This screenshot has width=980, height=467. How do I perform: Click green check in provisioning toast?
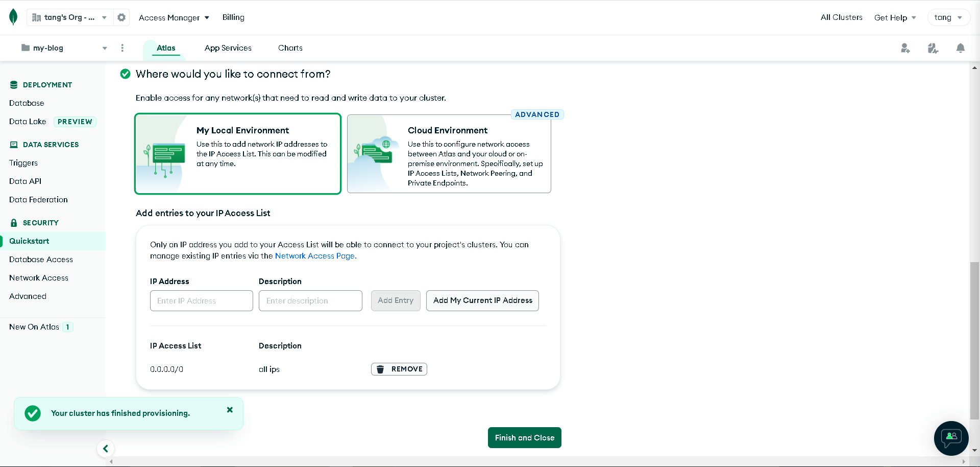(x=33, y=413)
